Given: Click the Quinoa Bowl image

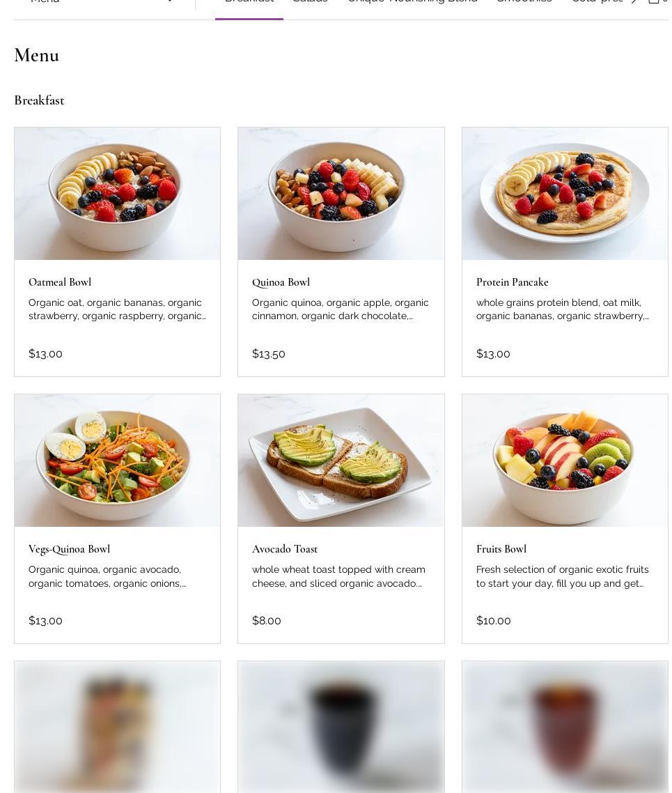Looking at the screenshot, I should [341, 194].
